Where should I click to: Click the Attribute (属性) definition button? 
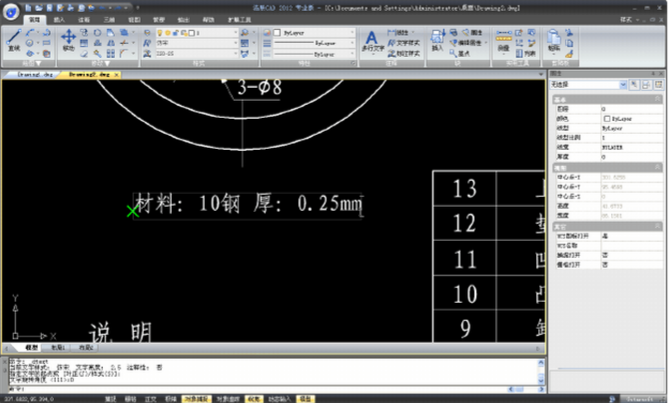(x=472, y=32)
